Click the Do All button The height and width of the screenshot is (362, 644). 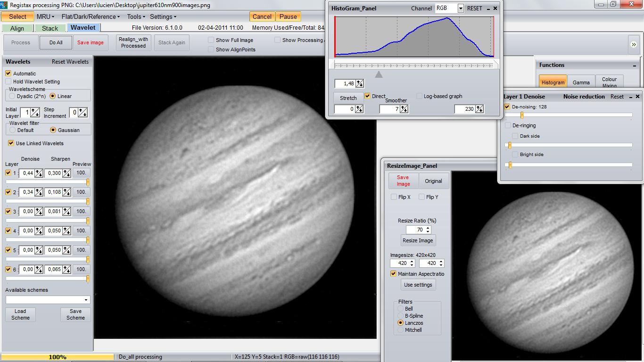56,42
